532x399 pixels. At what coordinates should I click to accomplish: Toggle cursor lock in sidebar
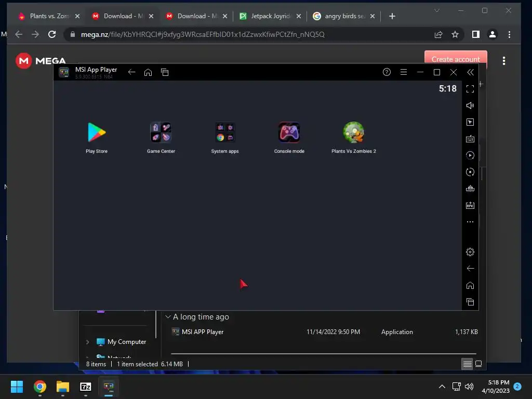pos(470,122)
